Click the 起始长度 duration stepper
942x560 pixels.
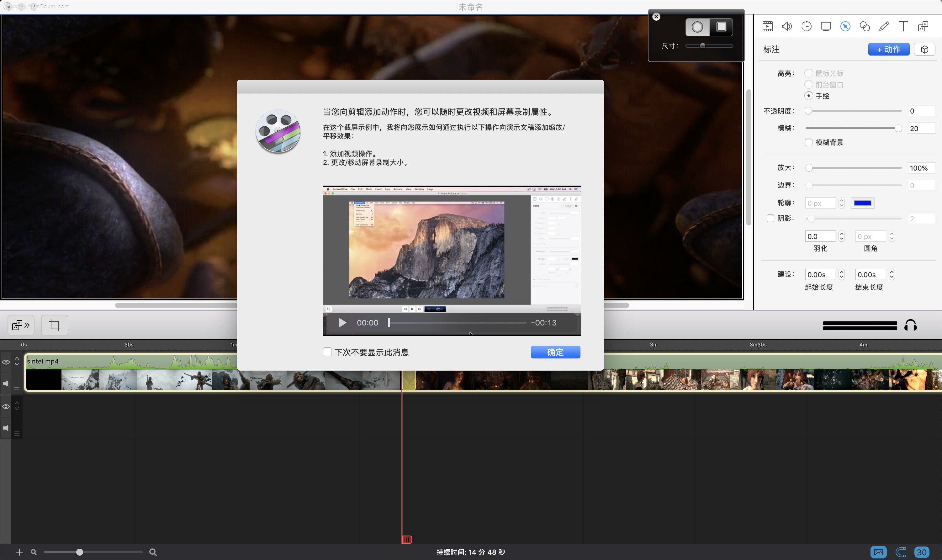click(x=842, y=274)
